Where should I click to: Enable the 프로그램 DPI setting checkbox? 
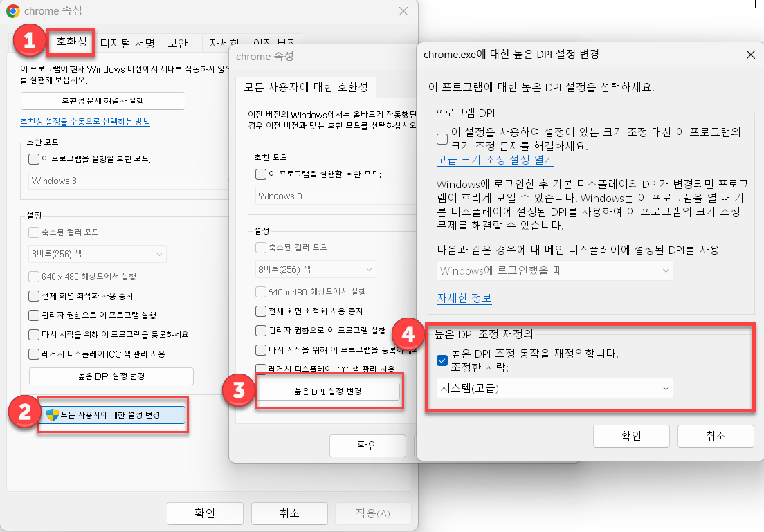[442, 138]
